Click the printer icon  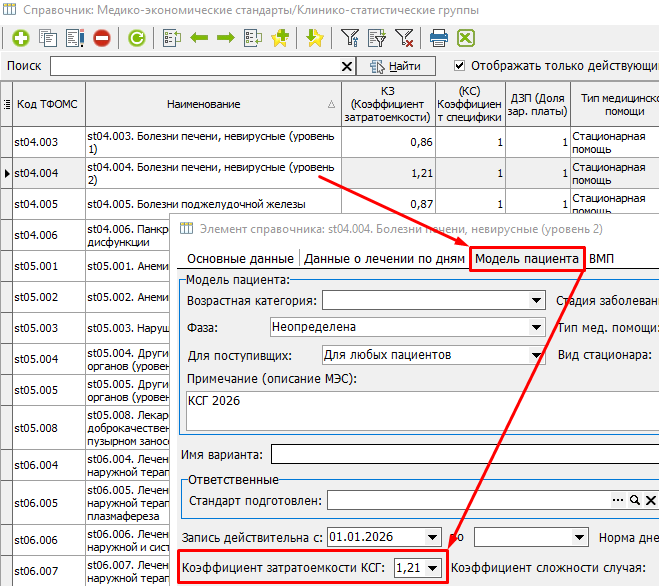coord(439,38)
